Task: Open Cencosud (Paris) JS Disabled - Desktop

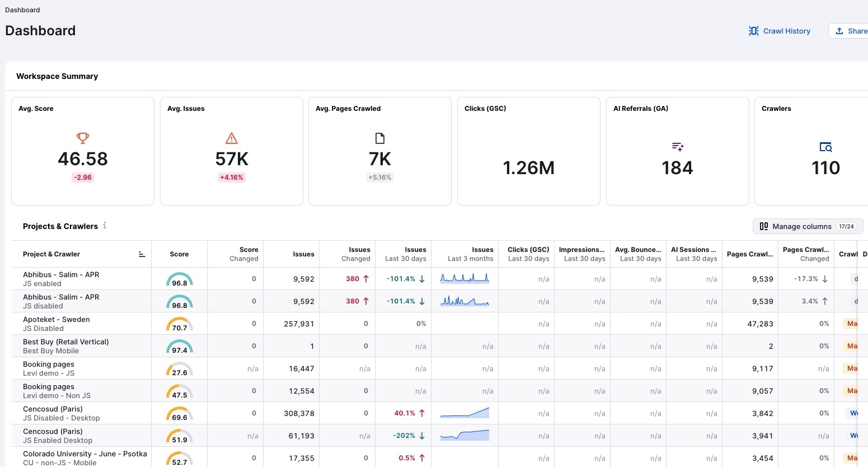Action: coord(62,413)
